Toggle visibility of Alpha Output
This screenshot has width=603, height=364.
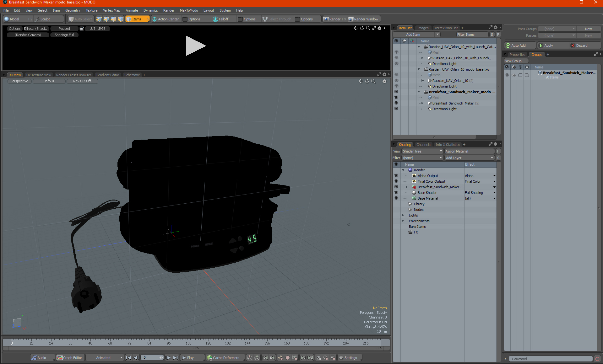[x=396, y=176]
